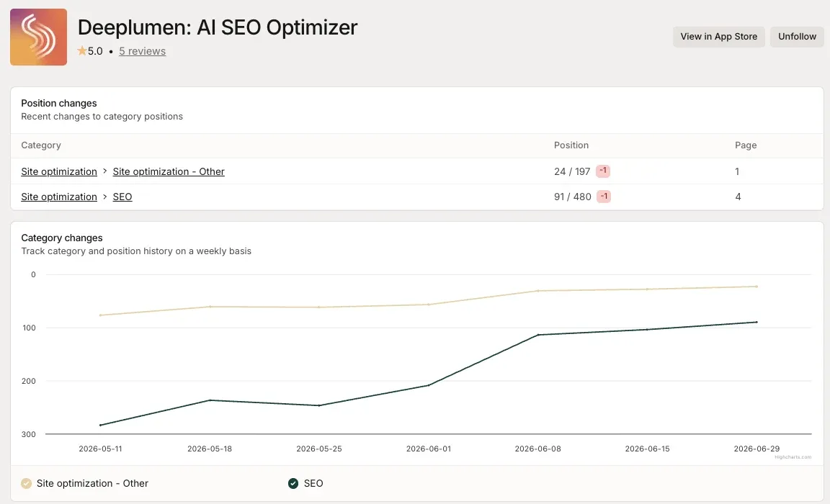Click the Category changes heading
The width and height of the screenshot is (830, 504).
click(x=62, y=238)
